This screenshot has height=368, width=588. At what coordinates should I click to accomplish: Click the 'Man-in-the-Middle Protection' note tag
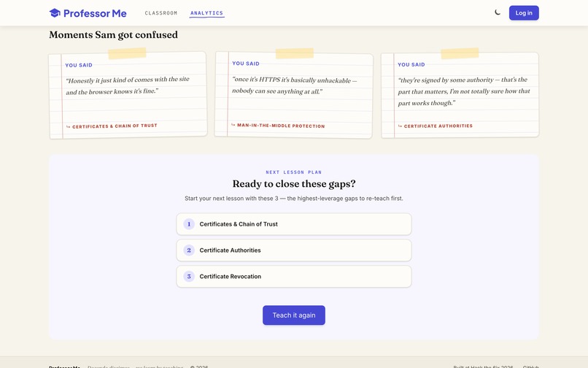278,126
